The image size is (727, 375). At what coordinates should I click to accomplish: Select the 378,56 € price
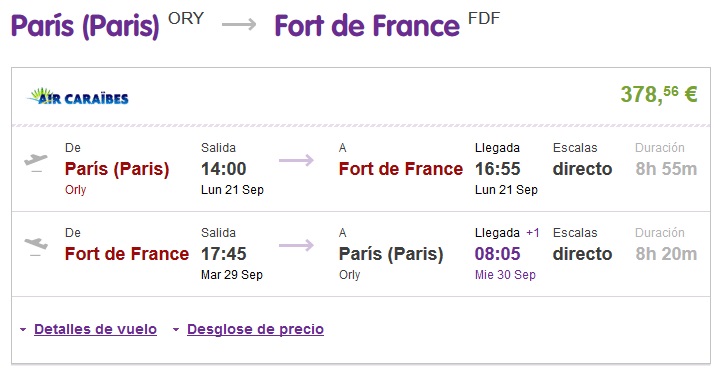(659, 94)
